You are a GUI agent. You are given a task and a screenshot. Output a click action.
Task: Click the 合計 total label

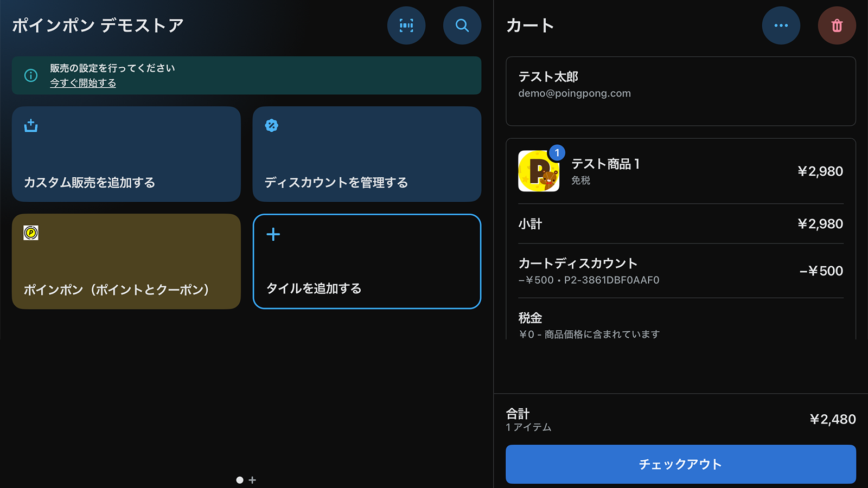(518, 414)
